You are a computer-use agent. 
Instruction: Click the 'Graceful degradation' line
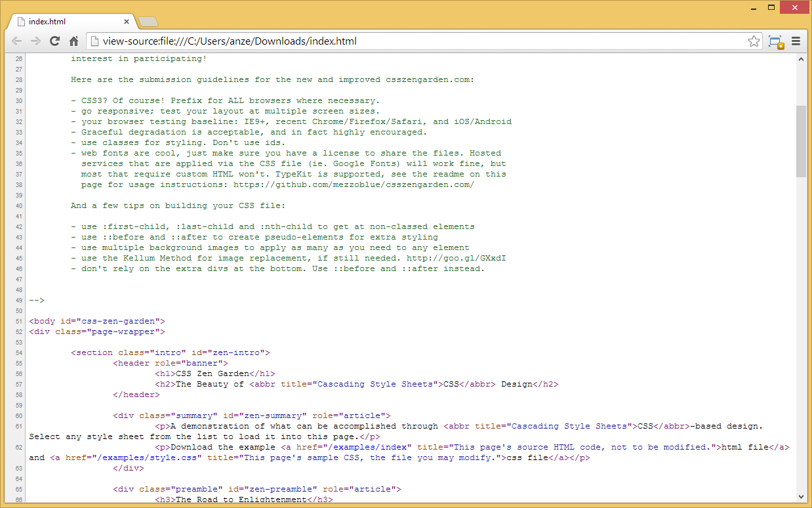coord(249,133)
